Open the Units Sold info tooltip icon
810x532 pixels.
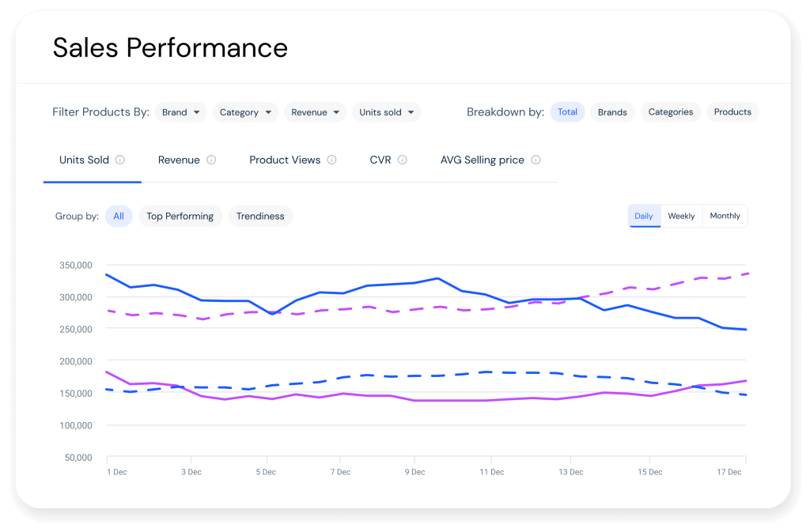(123, 160)
